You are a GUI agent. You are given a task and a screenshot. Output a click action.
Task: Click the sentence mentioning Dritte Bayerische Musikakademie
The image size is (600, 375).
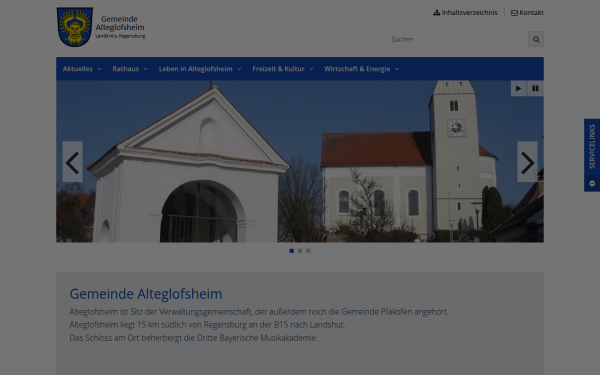pos(194,338)
